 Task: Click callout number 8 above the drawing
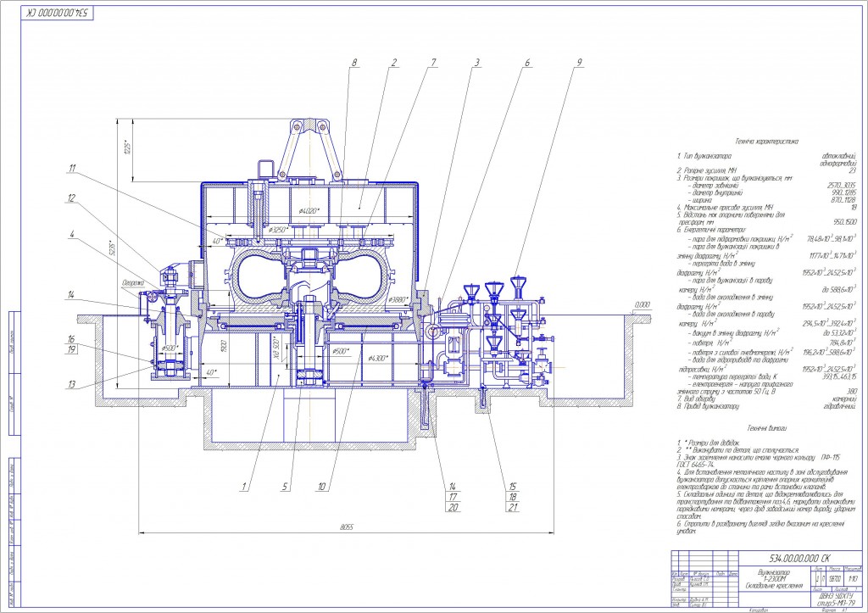(354, 63)
